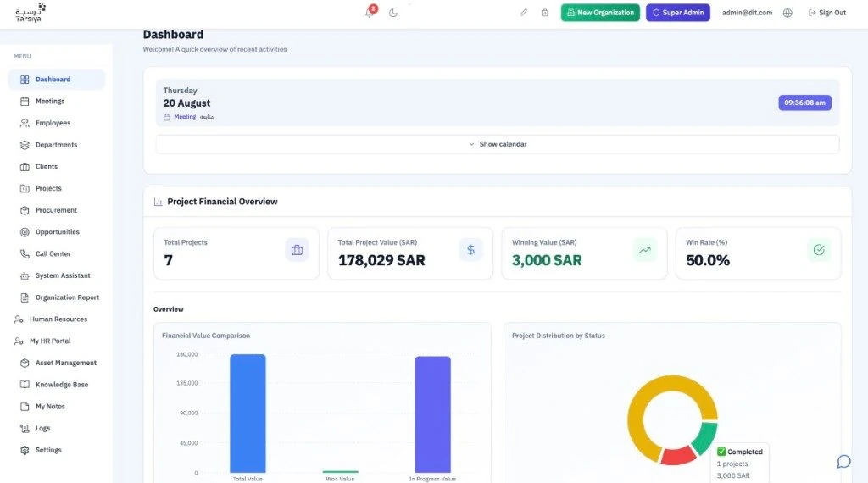Click the Total Projects briefcase icon
The height and width of the screenshot is (483, 868).
click(x=298, y=250)
